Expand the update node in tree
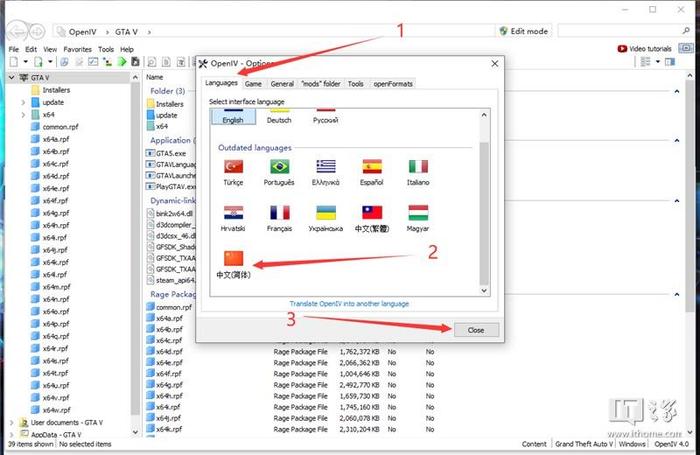This screenshot has height=455, width=700. (x=23, y=102)
